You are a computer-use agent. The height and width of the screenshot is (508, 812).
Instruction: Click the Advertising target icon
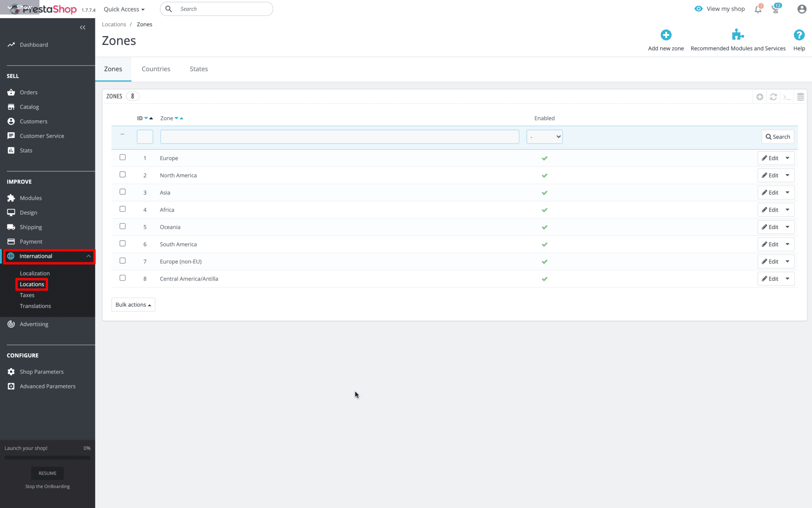11,324
